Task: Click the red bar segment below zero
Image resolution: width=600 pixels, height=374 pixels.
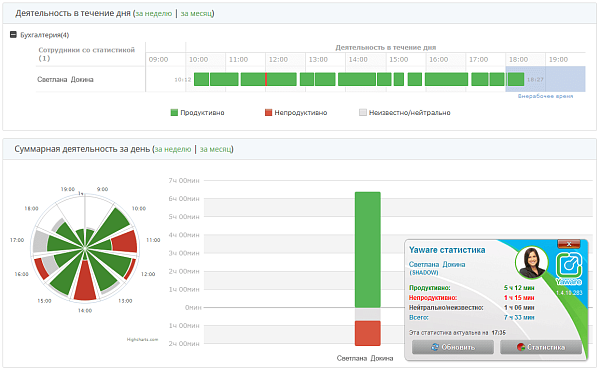Action: (367, 333)
